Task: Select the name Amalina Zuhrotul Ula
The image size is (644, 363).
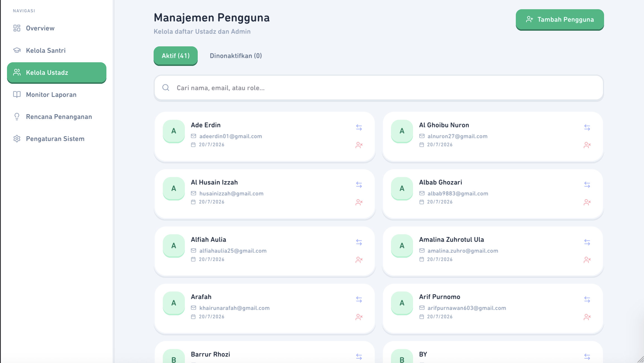Action: click(x=451, y=240)
